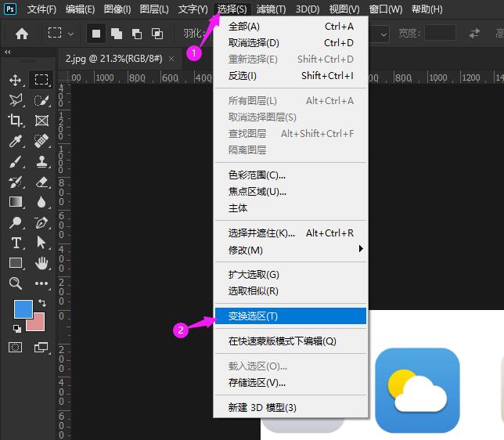Select the Move tool
504x440 pixels.
(16, 80)
